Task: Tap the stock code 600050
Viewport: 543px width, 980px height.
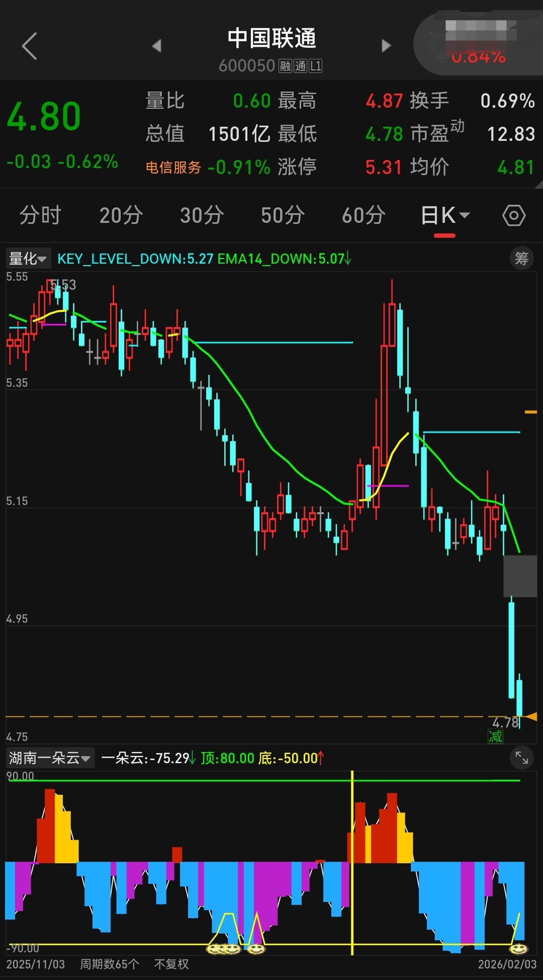Action: tap(247, 66)
